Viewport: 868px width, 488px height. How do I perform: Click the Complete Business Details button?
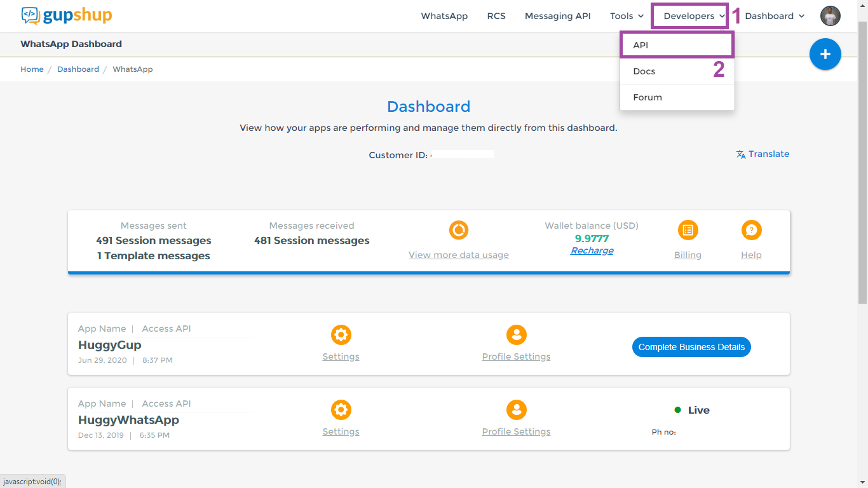(691, 347)
